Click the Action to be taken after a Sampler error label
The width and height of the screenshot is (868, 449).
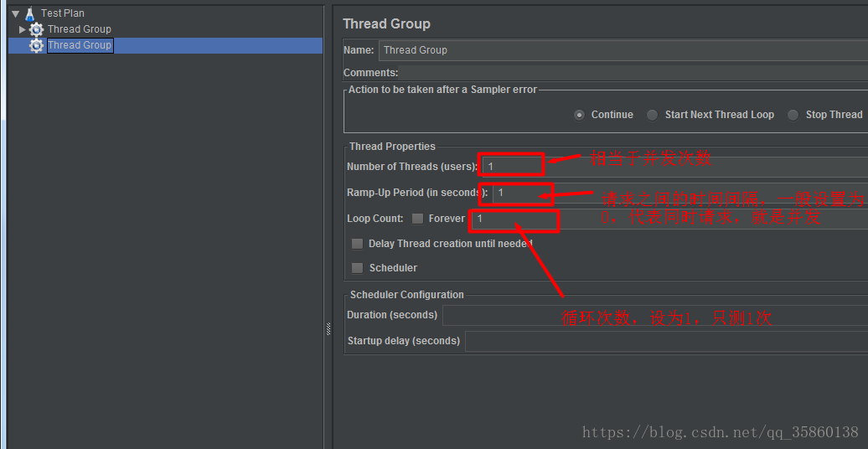tap(443, 90)
